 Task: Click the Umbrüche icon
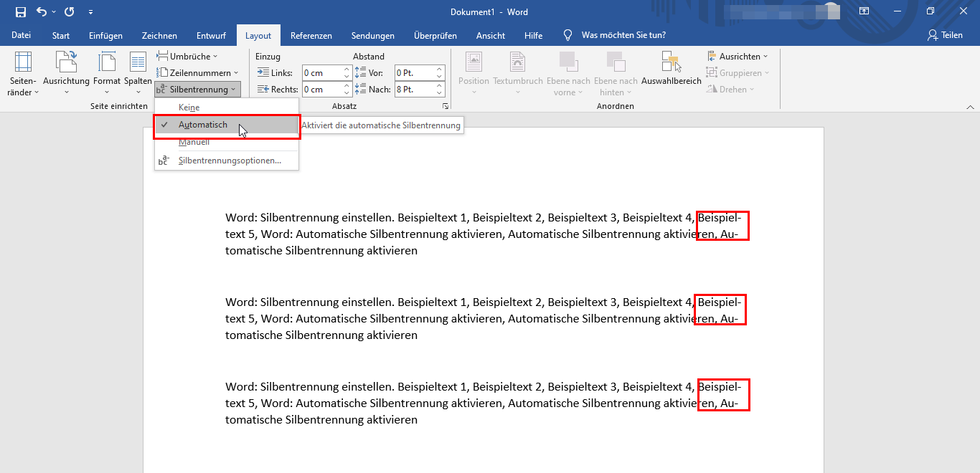[x=162, y=56]
